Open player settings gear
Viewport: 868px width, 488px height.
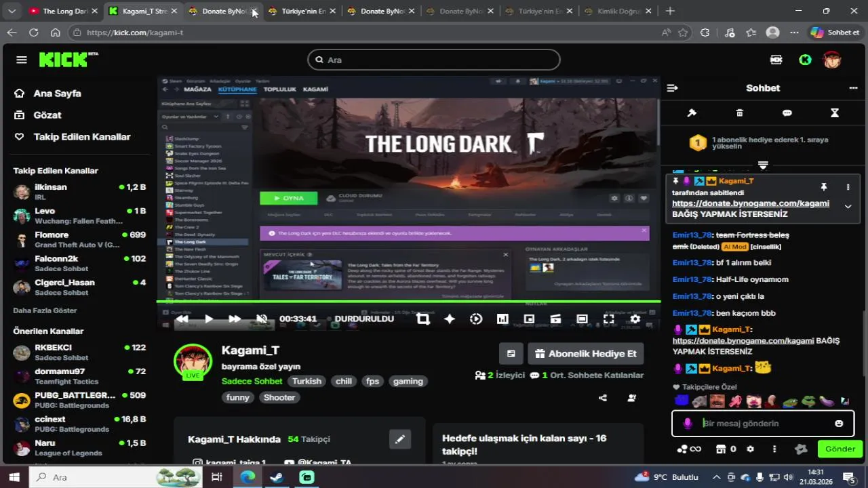(x=635, y=319)
